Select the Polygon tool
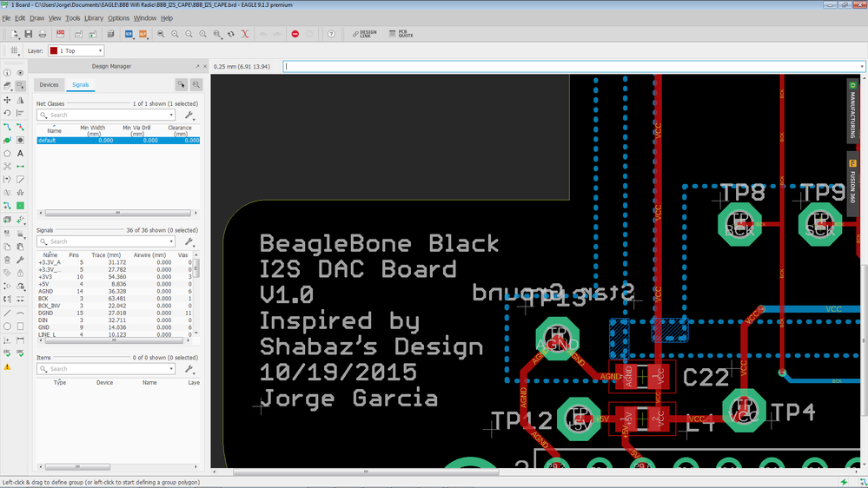This screenshot has width=868, height=488. pos(7,154)
